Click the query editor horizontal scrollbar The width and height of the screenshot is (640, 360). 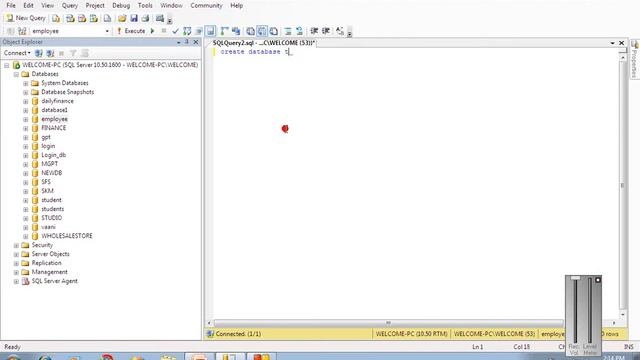(388, 323)
